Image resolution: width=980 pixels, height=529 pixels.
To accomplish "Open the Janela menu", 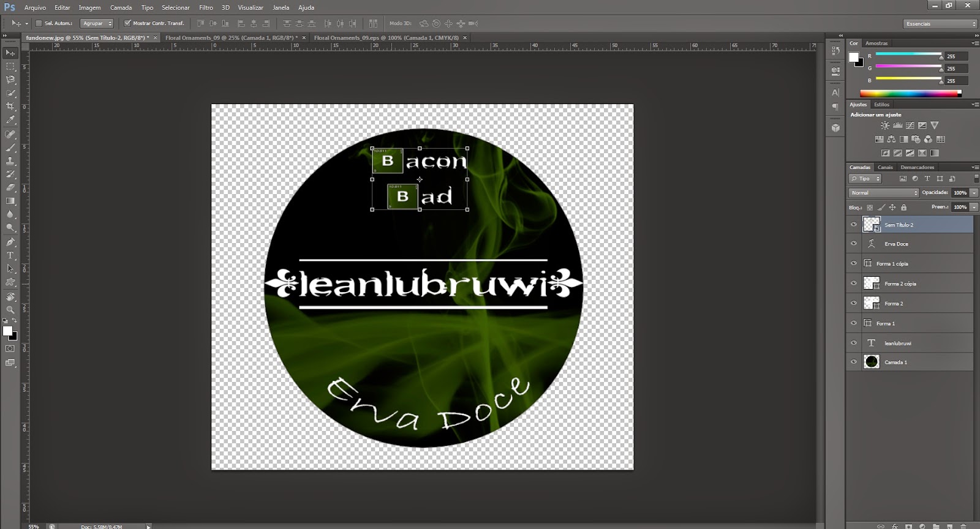I will (281, 7).
